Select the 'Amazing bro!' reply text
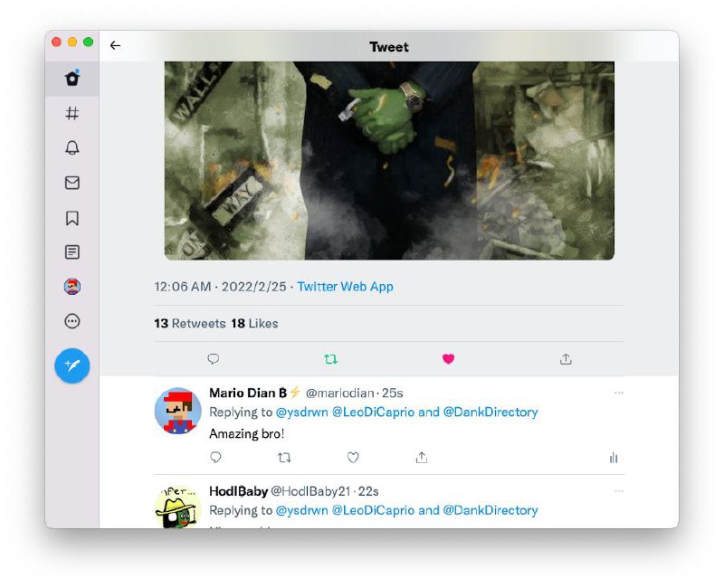Image resolution: width=724 pixels, height=588 pixels. click(x=246, y=434)
